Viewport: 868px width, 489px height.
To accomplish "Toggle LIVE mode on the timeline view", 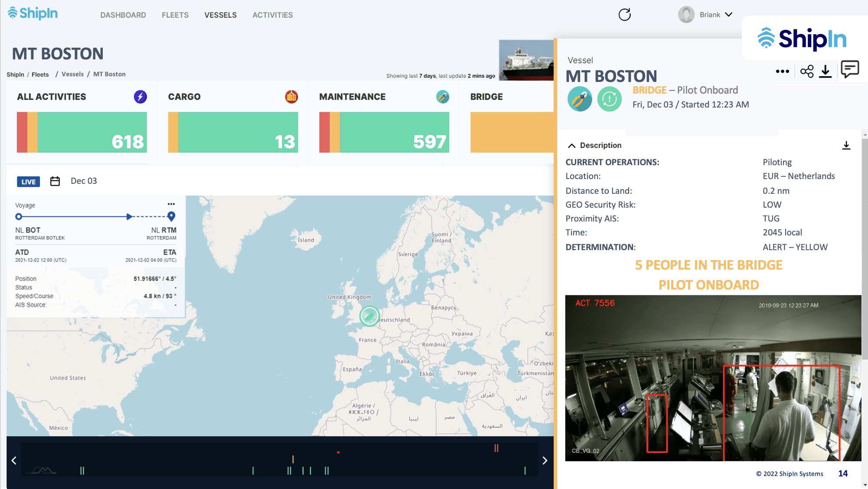I will click(28, 181).
